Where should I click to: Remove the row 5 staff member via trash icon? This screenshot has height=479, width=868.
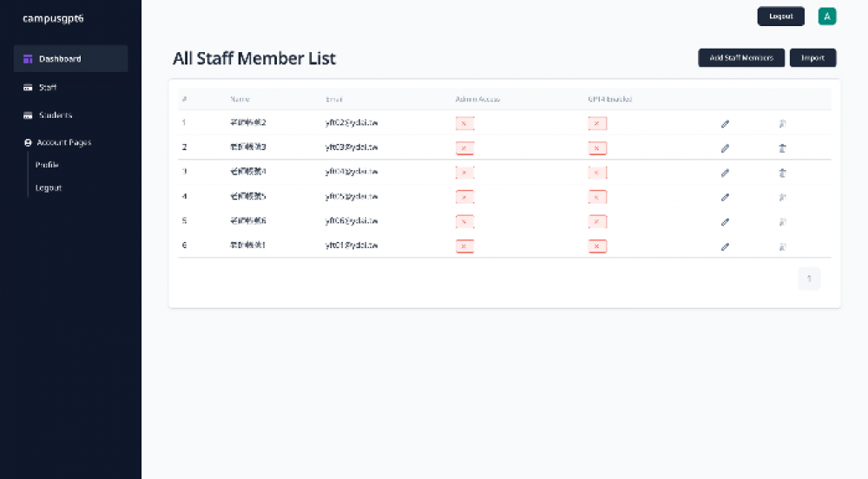click(x=782, y=222)
